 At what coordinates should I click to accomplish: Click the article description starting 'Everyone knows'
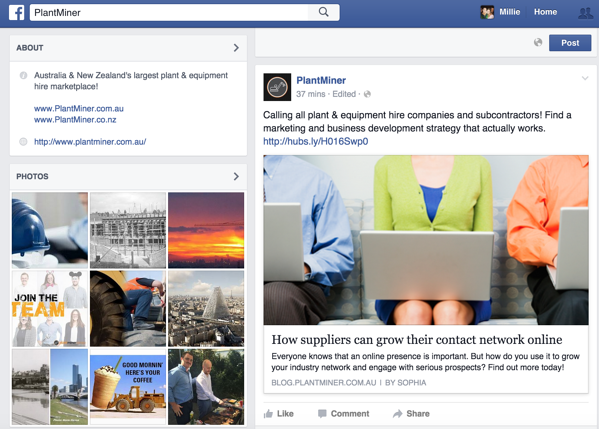pos(425,362)
